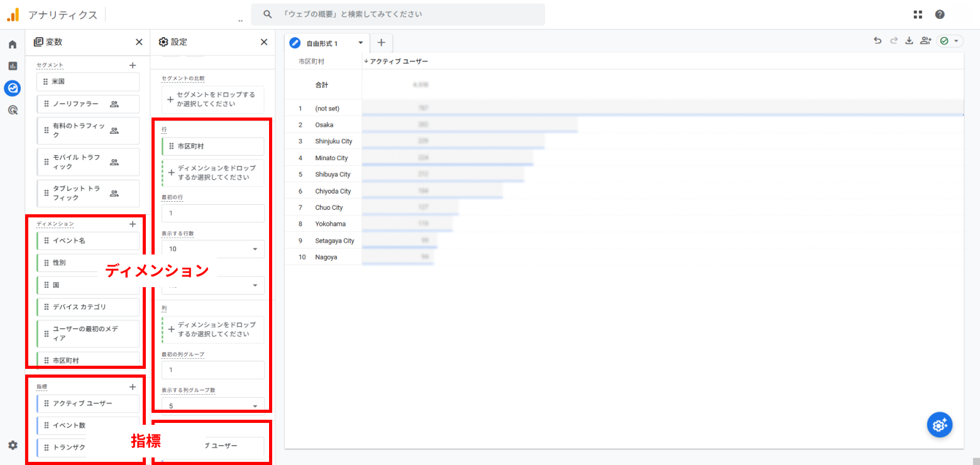Select the イベント数 metric
The height and width of the screenshot is (465, 980).
tap(88, 425)
